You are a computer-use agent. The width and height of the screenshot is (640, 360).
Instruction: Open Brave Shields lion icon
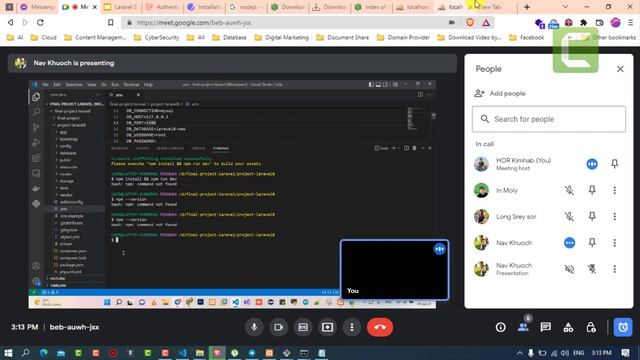(x=470, y=22)
